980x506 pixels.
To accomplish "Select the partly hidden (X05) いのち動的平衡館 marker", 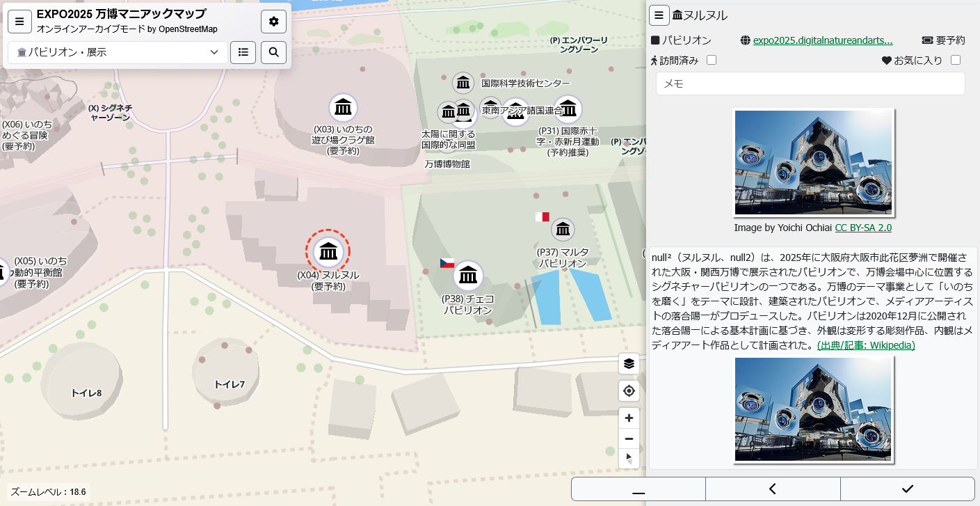I will (3, 271).
